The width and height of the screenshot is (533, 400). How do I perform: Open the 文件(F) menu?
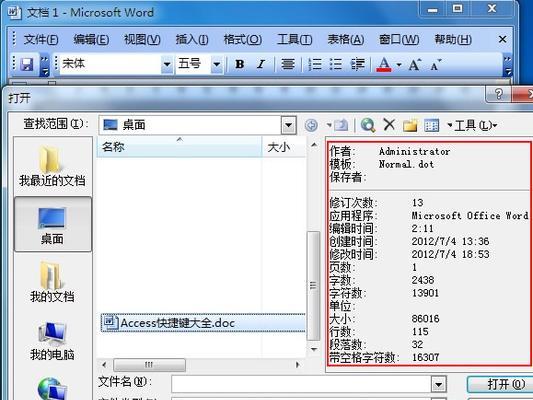(41, 39)
